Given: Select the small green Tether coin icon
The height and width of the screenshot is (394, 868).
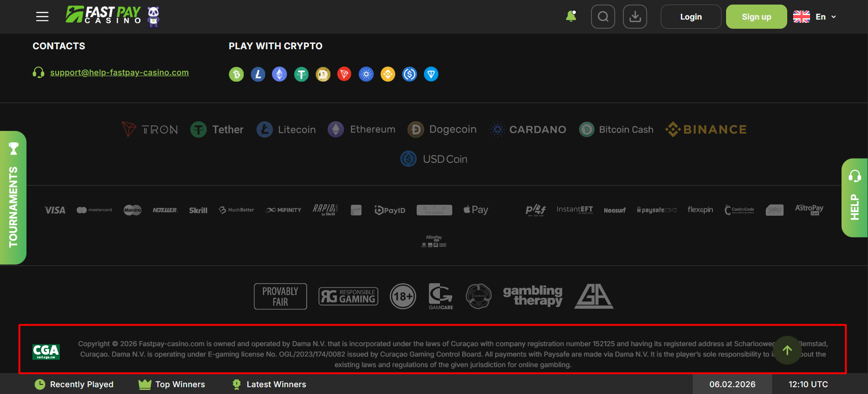Looking at the screenshot, I should point(301,74).
